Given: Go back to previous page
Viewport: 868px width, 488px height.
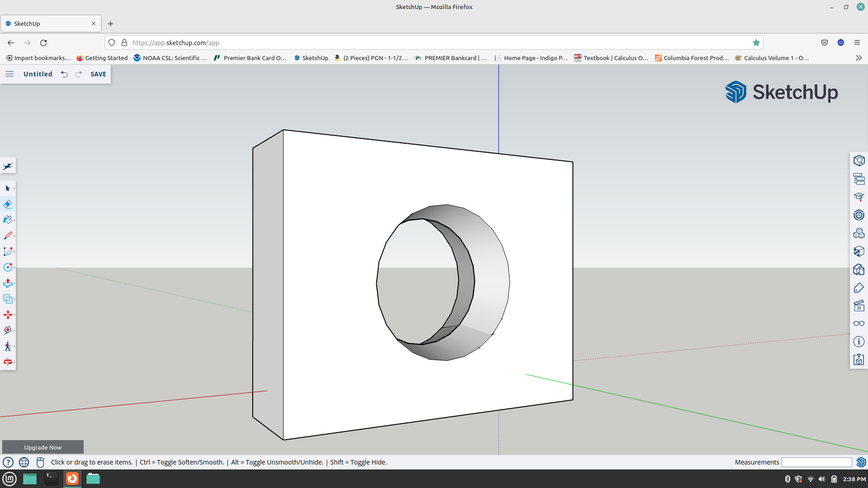Looking at the screenshot, I should (11, 42).
